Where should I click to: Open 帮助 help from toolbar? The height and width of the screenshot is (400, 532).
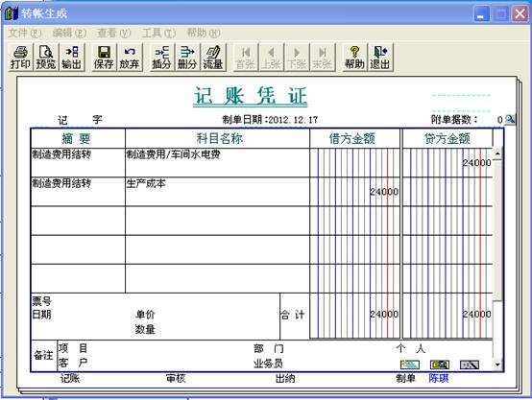[354, 58]
